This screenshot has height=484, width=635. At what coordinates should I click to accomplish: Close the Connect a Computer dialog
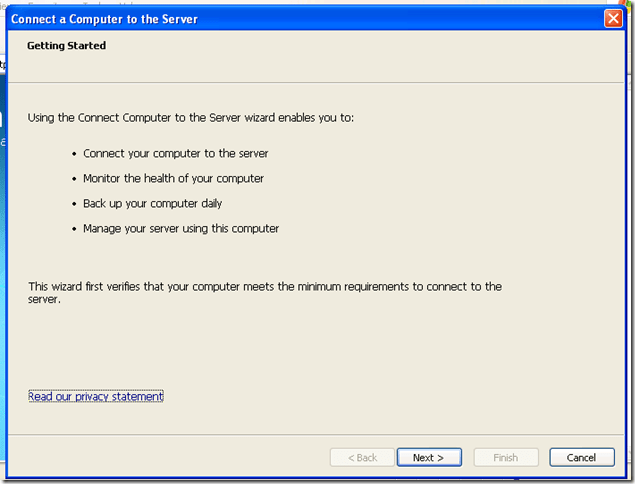coord(614,18)
